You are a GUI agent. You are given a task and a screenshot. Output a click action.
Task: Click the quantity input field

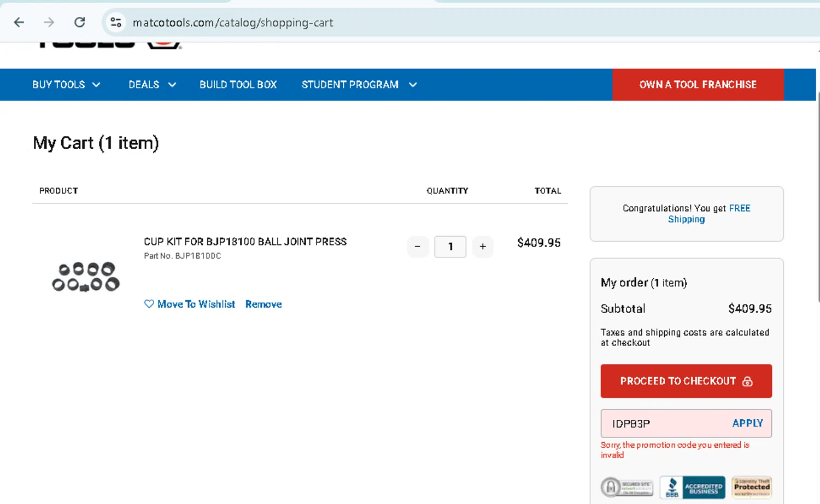(450, 247)
